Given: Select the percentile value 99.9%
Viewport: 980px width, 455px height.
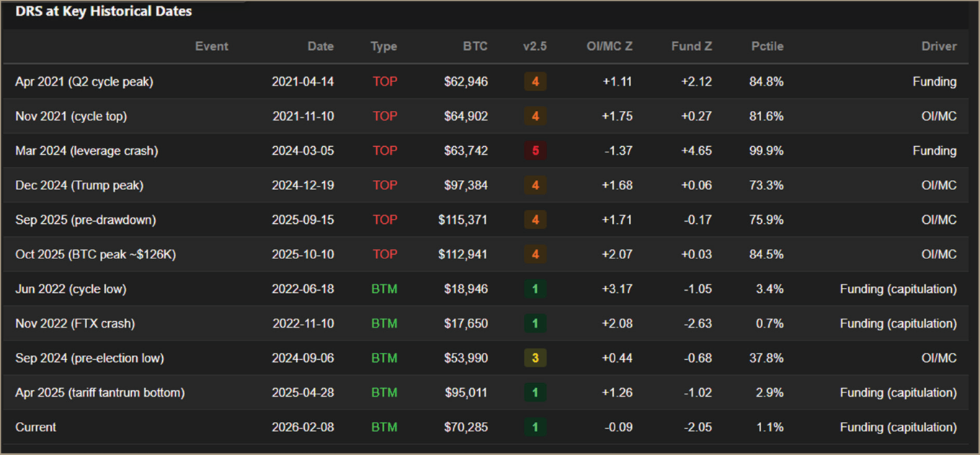Looking at the screenshot, I should [x=767, y=150].
